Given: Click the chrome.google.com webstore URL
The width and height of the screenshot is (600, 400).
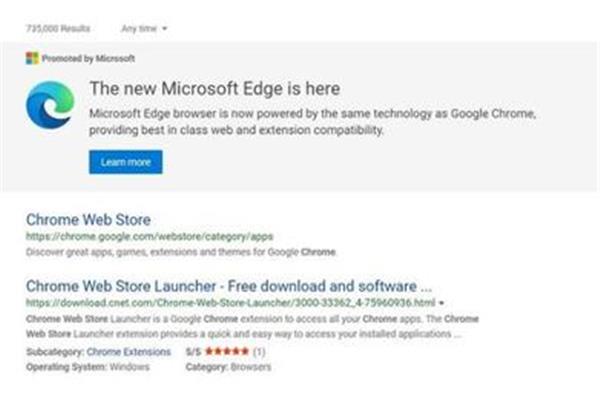Looking at the screenshot, I should (150, 237).
